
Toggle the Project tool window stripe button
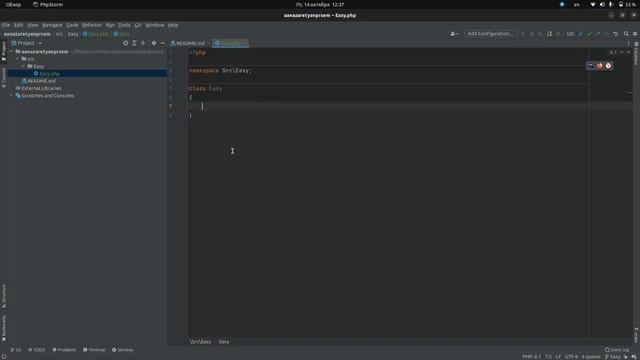(x=4, y=51)
